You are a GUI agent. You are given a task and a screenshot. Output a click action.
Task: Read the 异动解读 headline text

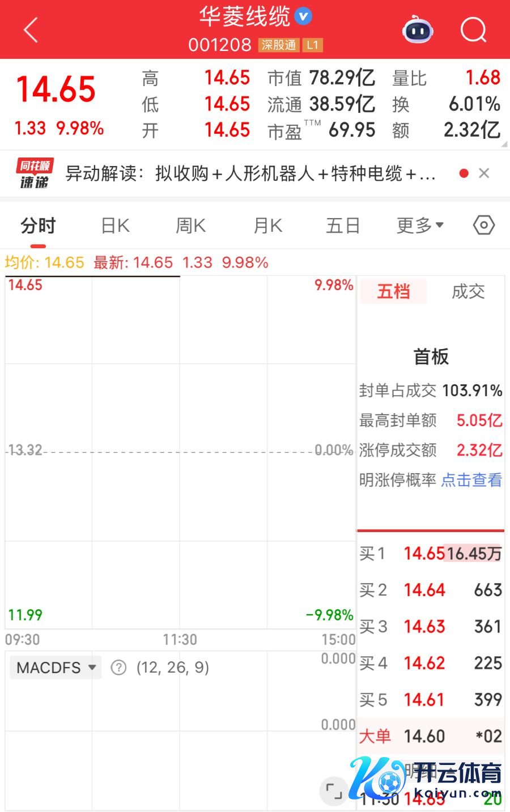(x=250, y=173)
